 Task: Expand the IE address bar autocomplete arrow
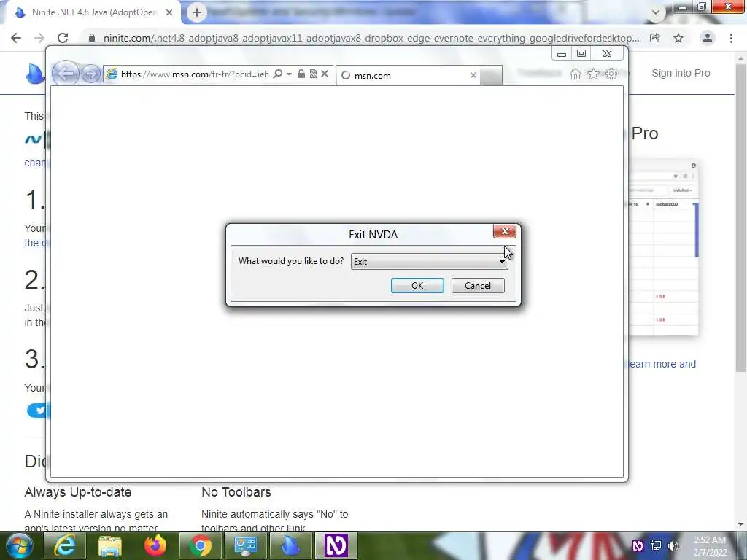click(289, 74)
